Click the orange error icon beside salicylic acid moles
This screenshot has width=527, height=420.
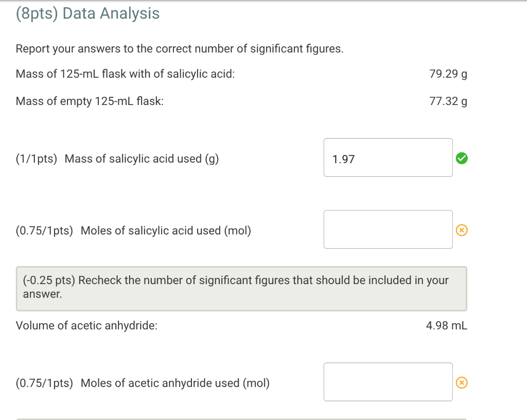pyautogui.click(x=462, y=230)
